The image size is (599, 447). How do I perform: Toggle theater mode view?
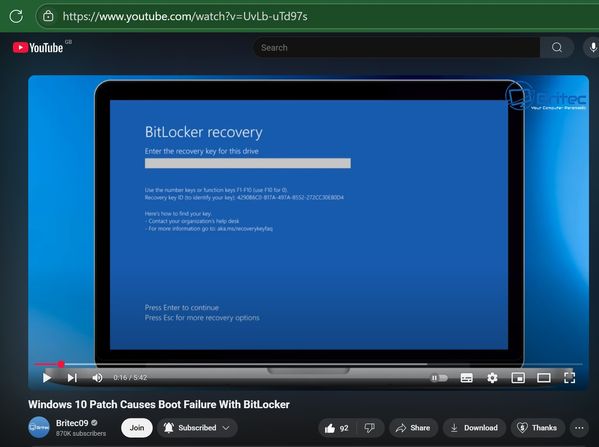click(x=544, y=378)
